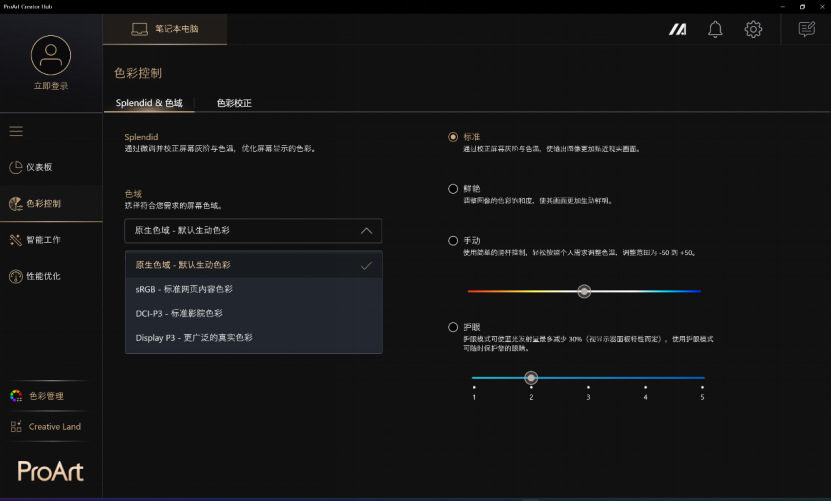
Task: Select sRGB - 标准网页内容色彩 option
Action: (253, 289)
